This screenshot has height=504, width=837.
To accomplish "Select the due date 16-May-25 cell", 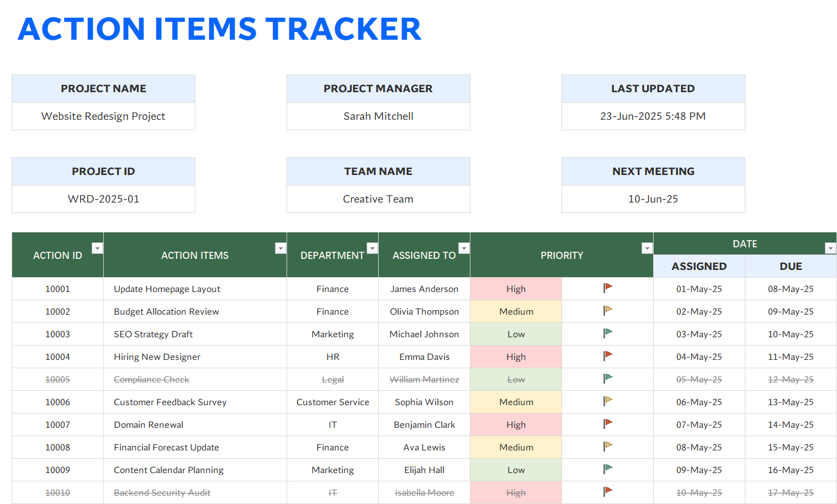I will pyautogui.click(x=791, y=470).
